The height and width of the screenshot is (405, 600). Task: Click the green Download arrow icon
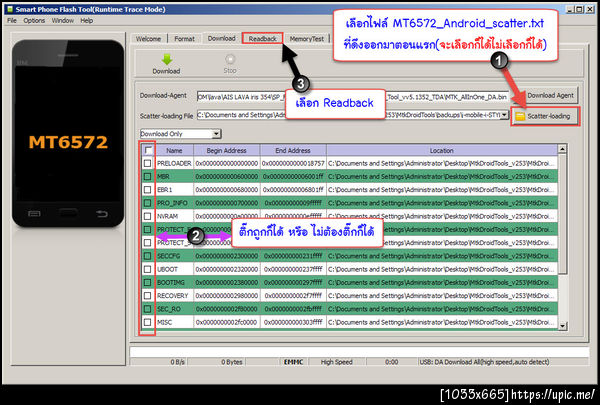coord(166,59)
